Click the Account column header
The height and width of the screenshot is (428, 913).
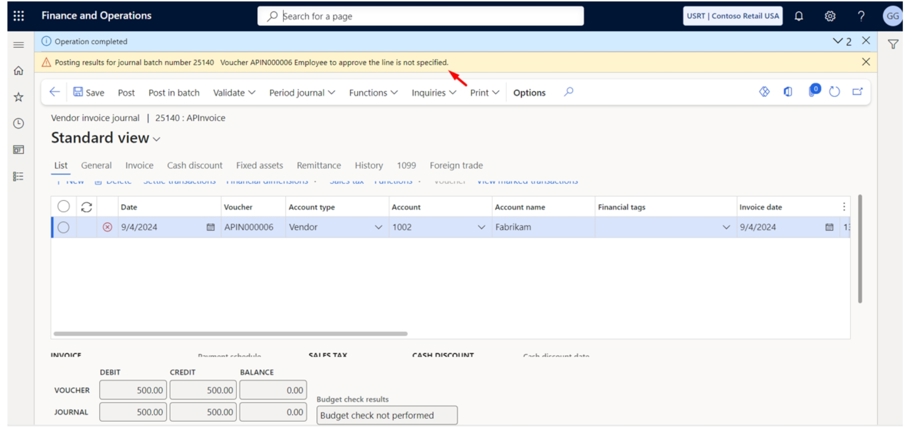click(x=440, y=207)
